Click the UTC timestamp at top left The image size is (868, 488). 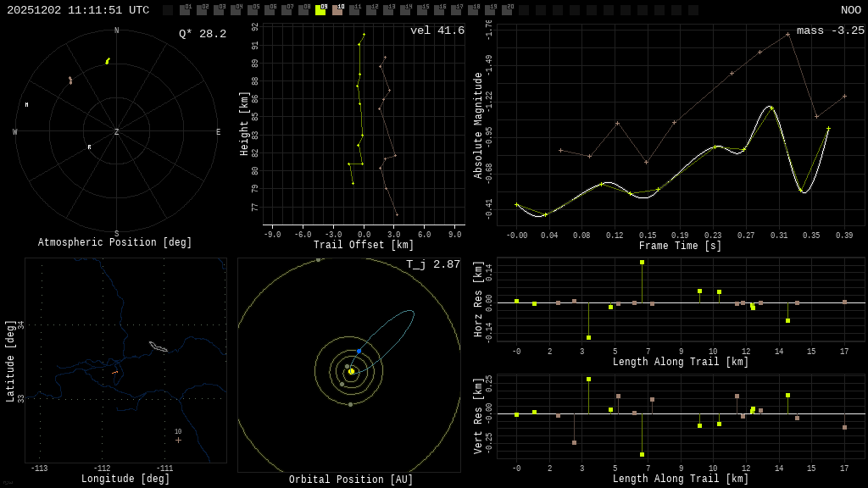click(x=78, y=10)
